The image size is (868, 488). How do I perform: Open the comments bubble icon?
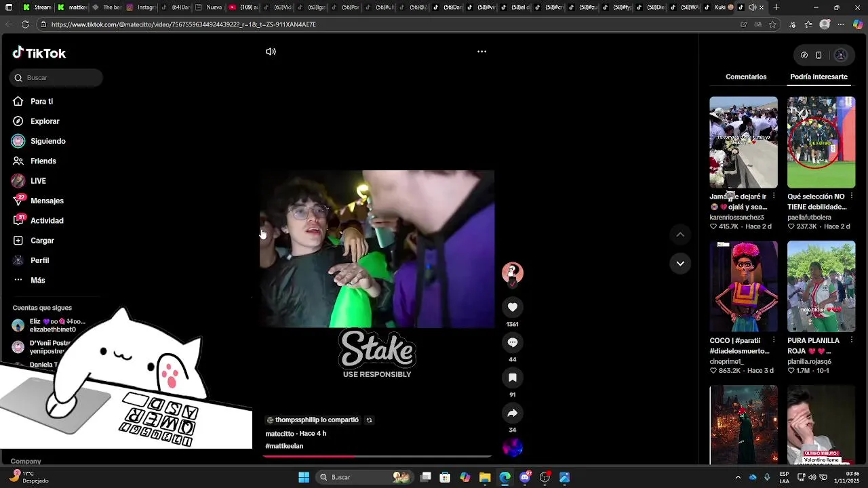[x=513, y=342]
